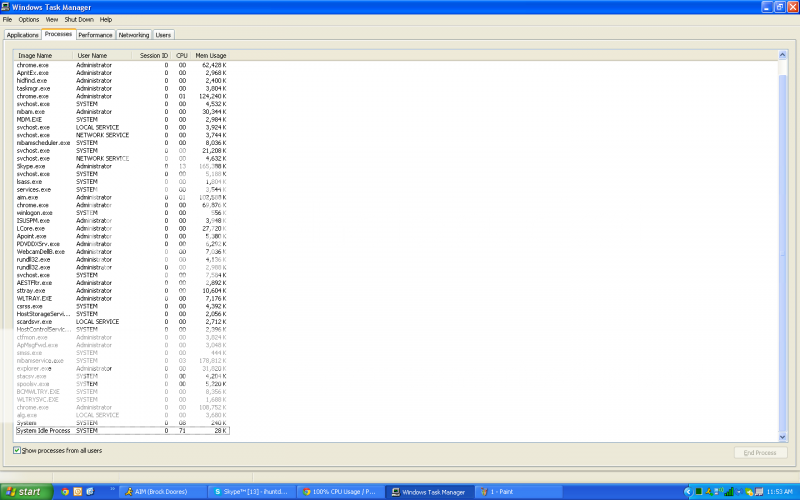
Task: Select the Processes tab
Action: (58, 34)
